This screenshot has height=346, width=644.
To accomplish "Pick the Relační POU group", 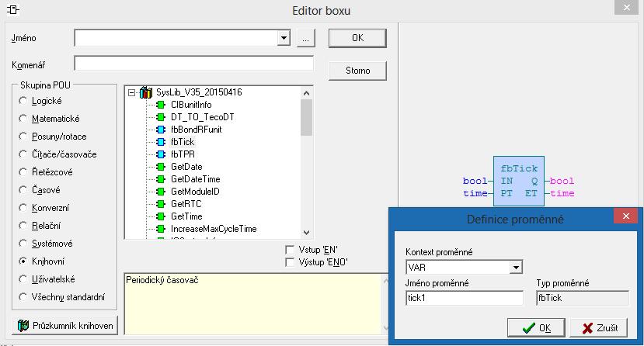I will 23,226.
